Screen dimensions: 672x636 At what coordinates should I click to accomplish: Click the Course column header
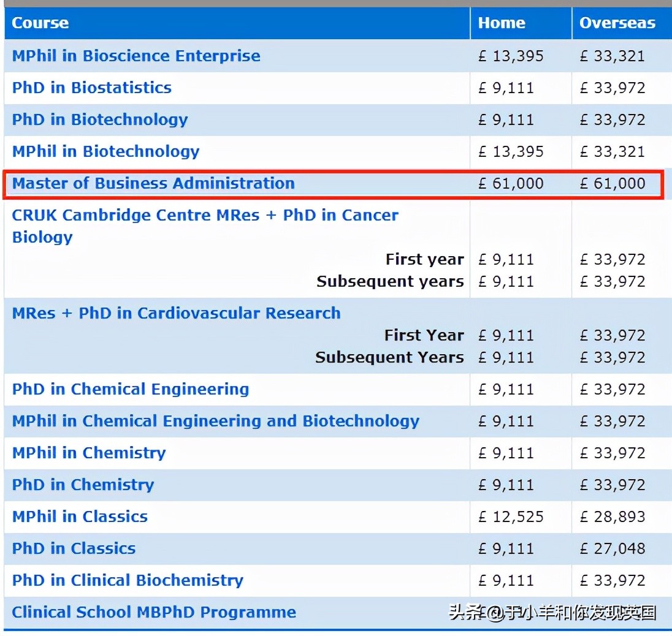(x=40, y=23)
